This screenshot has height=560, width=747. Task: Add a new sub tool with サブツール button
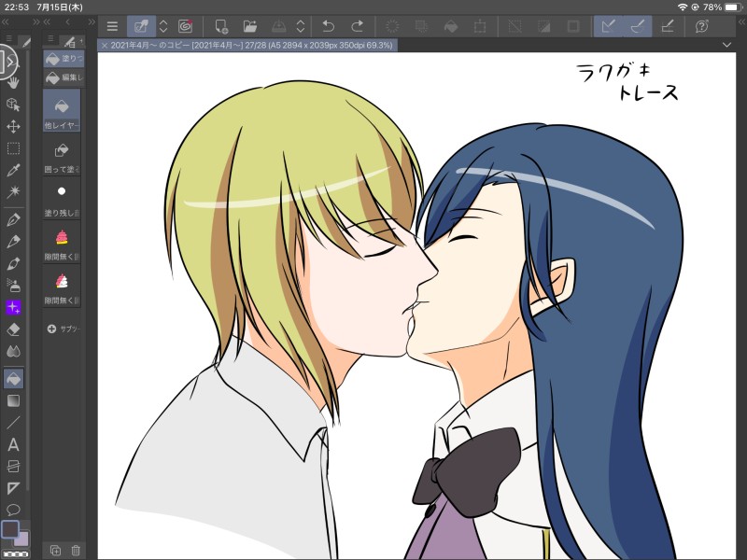(x=63, y=329)
